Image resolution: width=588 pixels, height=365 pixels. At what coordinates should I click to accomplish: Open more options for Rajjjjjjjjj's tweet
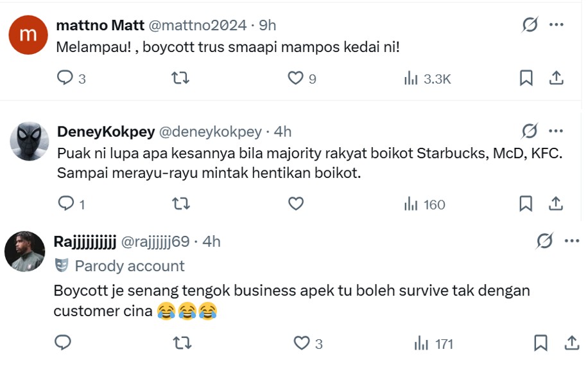pos(571,241)
